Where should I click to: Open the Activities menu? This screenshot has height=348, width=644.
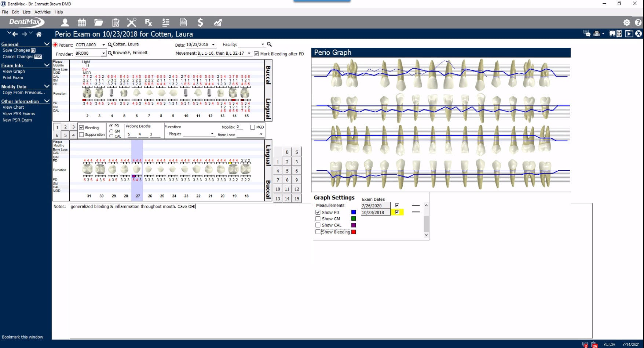click(x=42, y=12)
